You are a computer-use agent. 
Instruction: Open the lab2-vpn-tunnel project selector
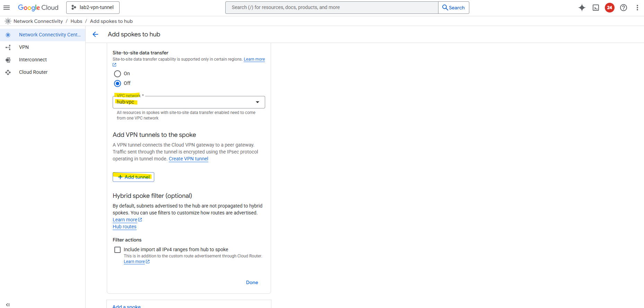(x=93, y=8)
